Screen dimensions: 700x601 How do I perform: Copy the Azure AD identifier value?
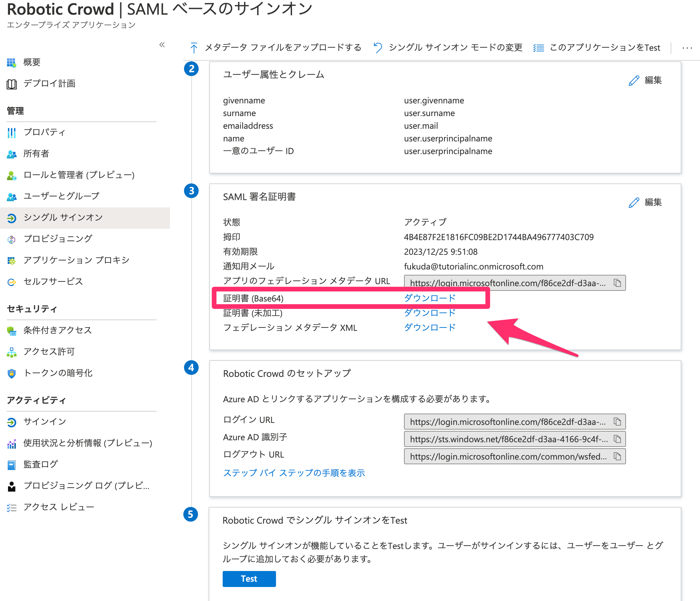click(x=617, y=439)
